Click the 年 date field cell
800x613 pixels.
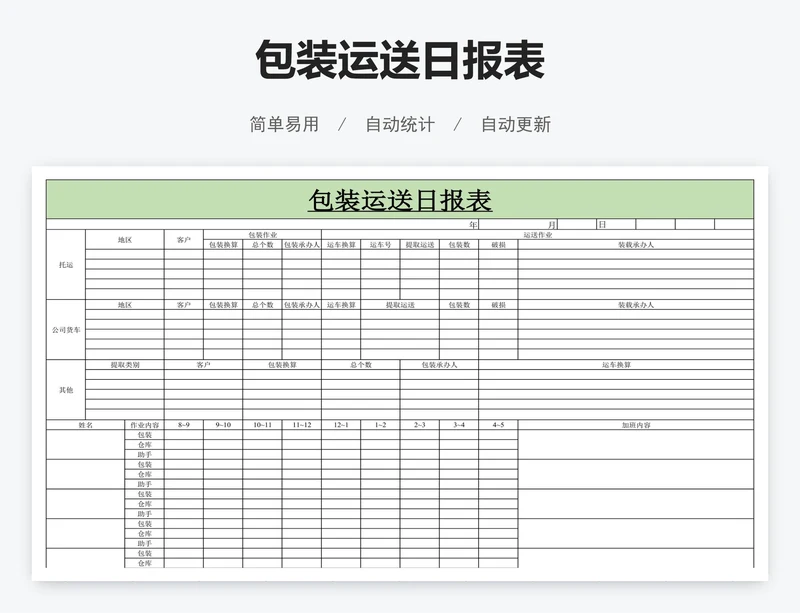[473, 225]
